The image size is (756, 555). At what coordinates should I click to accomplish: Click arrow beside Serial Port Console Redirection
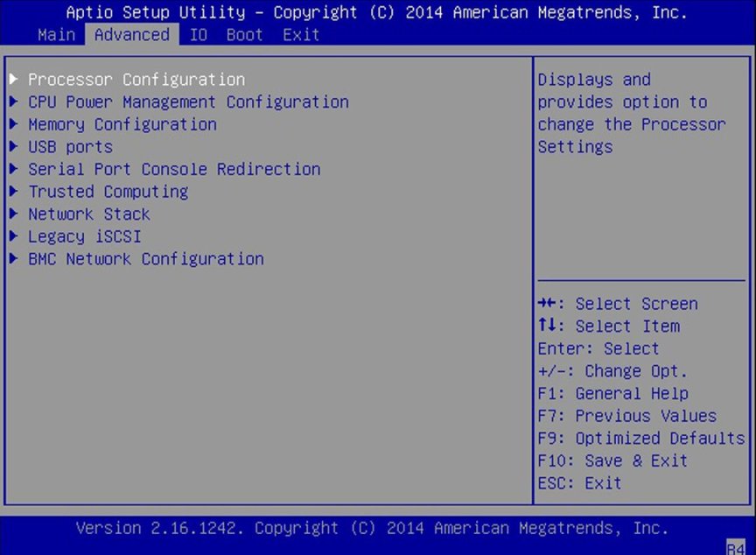tap(14, 168)
